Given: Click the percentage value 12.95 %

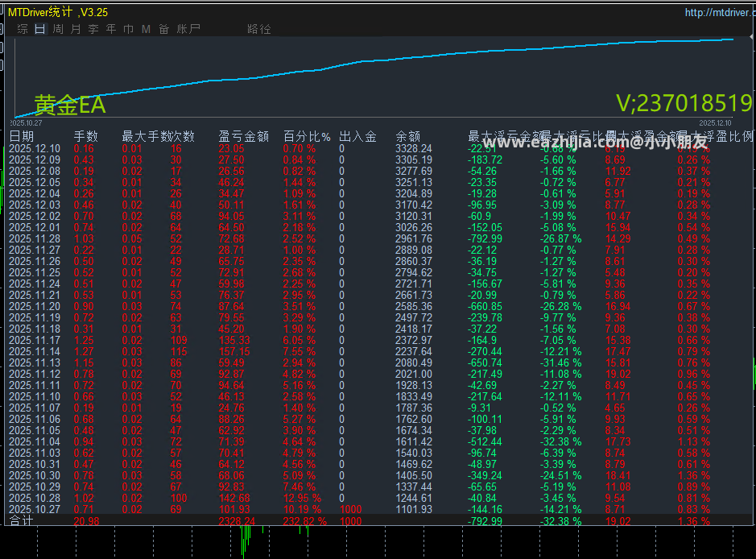Looking at the screenshot, I should [302, 499].
